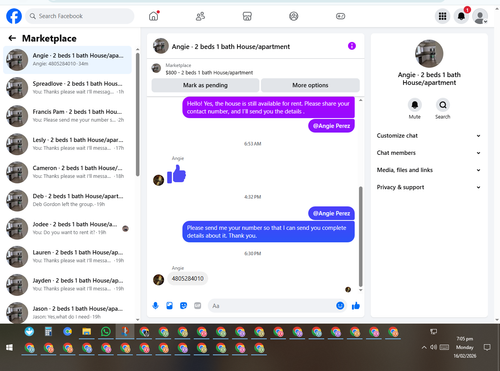Click the first @Angie Perez mention

click(331, 126)
